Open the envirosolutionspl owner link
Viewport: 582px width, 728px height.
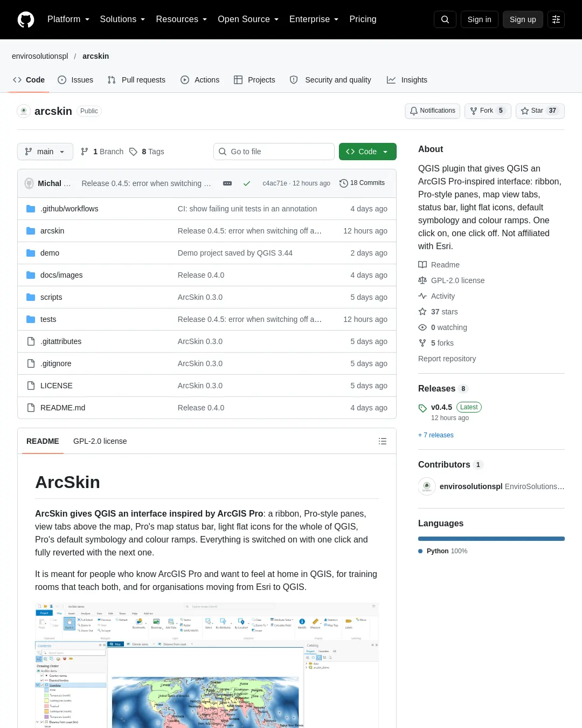[40, 56]
